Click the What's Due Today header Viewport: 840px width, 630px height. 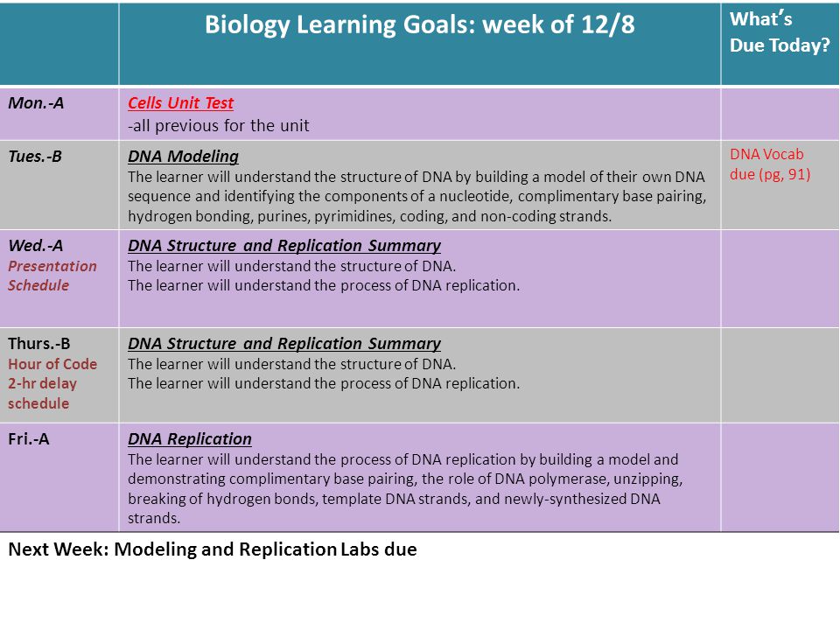click(x=780, y=32)
